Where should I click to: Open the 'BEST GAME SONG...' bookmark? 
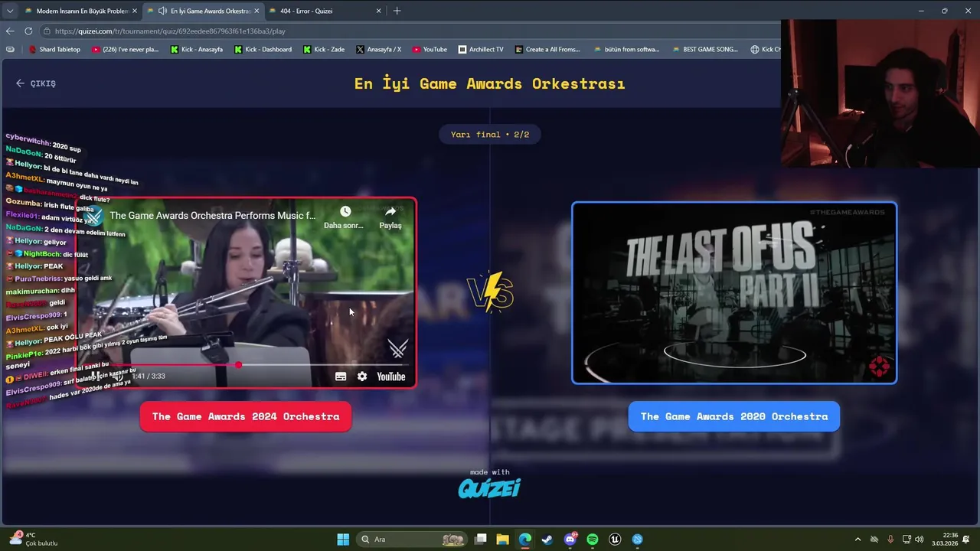click(705, 49)
